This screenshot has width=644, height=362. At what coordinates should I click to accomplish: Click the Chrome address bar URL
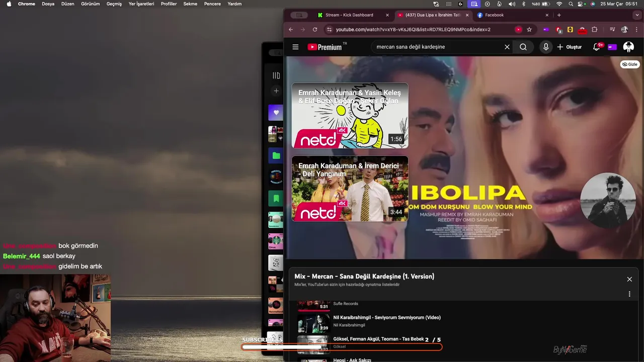[x=413, y=30]
